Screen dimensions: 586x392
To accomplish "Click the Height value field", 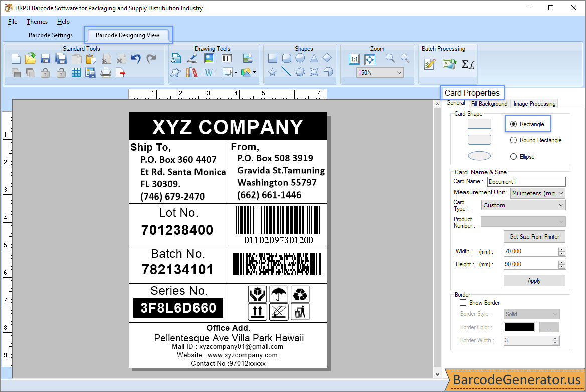I will (x=531, y=264).
